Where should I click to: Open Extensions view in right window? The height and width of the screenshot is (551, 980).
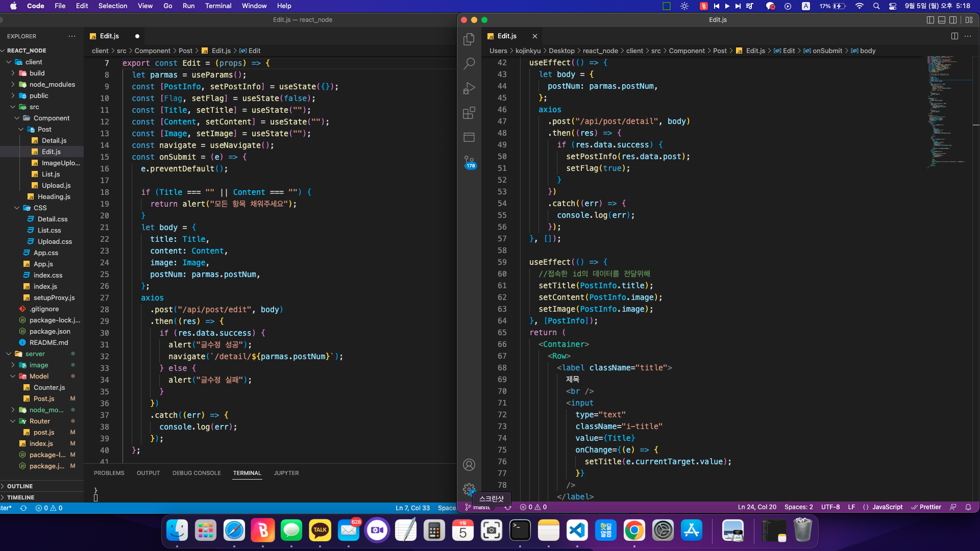[x=469, y=113]
